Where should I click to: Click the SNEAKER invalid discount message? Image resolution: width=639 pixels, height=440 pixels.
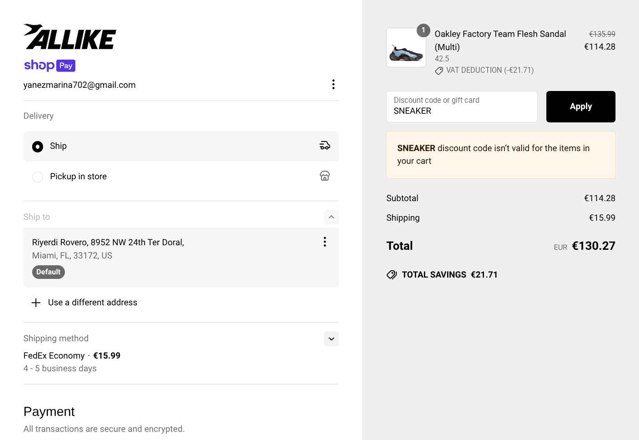click(501, 155)
